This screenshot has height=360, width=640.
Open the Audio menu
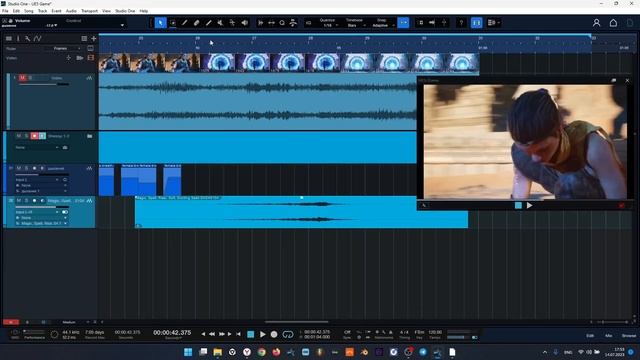(x=71, y=11)
